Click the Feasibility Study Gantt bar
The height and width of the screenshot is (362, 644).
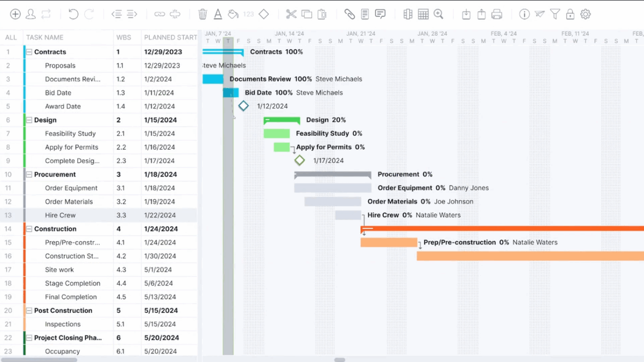click(x=277, y=133)
